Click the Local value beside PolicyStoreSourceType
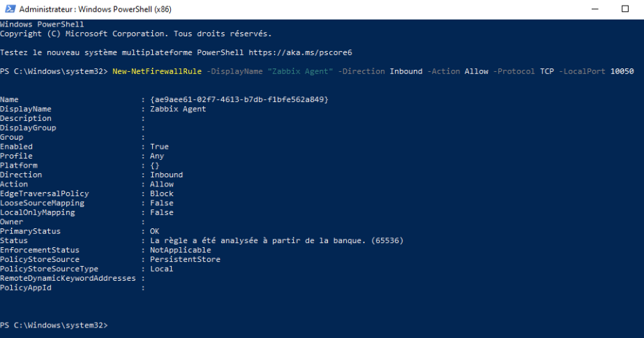 coord(161,269)
